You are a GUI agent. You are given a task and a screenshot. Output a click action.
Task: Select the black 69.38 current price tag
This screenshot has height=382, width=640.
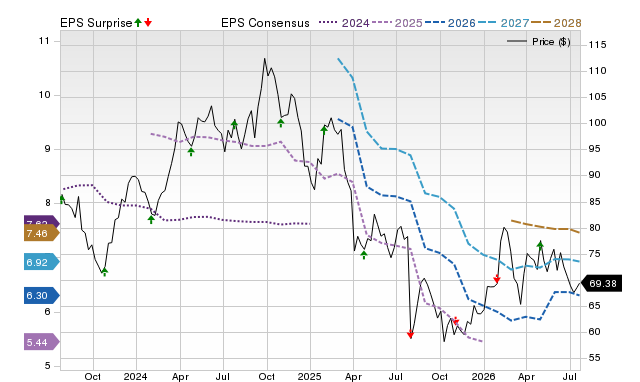(x=601, y=283)
